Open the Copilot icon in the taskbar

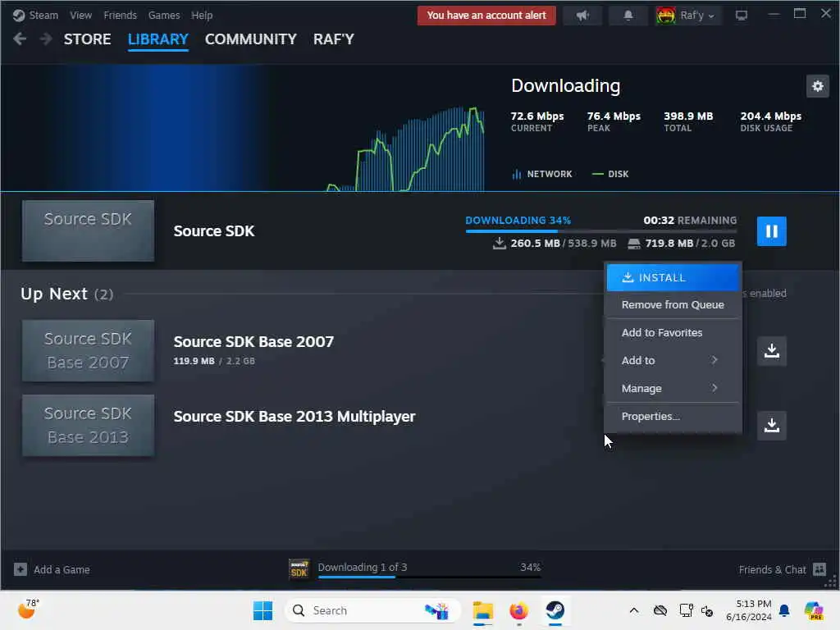tap(814, 610)
